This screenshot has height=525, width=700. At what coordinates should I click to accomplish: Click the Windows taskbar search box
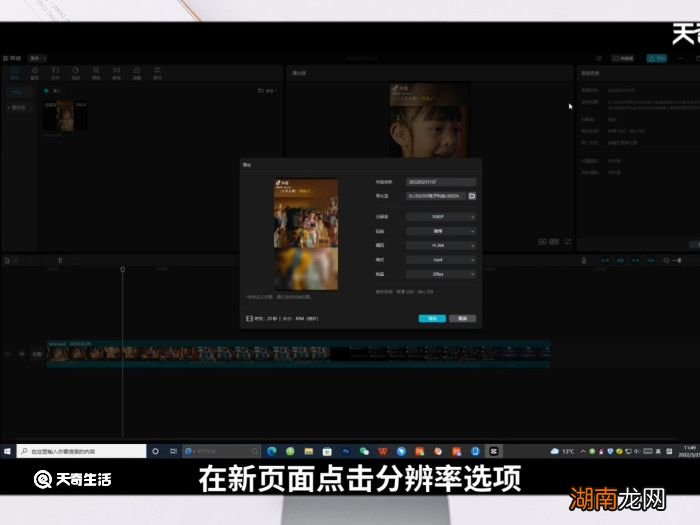81,451
